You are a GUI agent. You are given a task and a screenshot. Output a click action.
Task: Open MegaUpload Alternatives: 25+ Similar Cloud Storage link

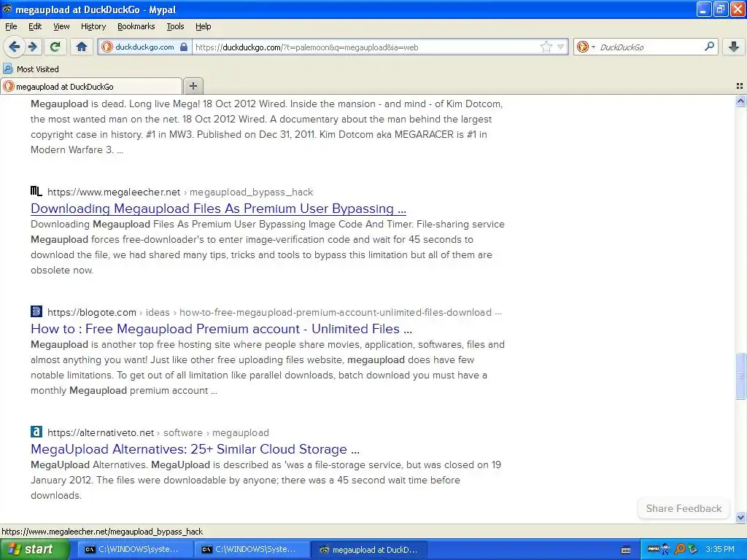tap(195, 449)
